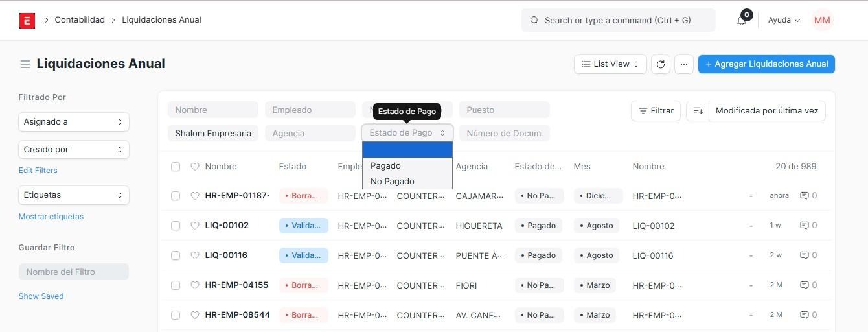Click Agregar Liquidaciones Anual button
Image resolution: width=868 pixels, height=332 pixels.
point(766,64)
